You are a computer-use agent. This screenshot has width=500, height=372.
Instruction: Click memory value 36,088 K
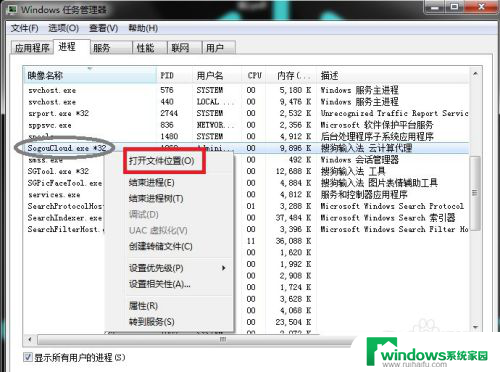(x=293, y=241)
